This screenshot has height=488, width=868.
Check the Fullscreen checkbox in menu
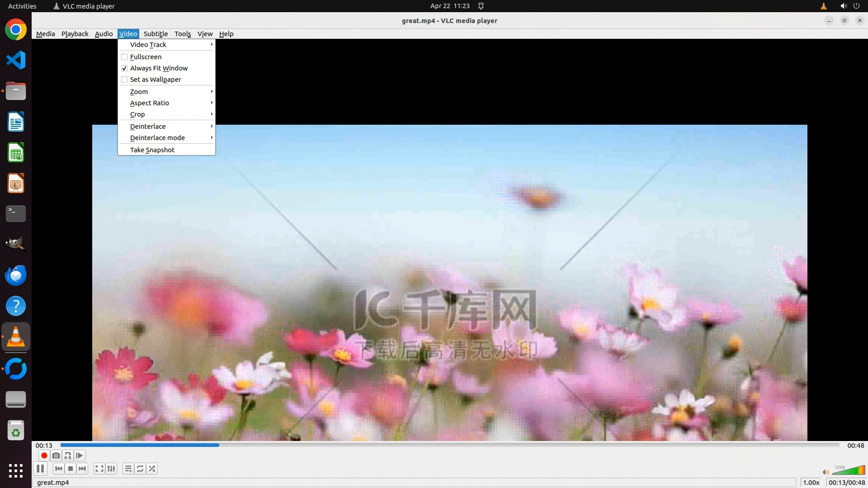(124, 57)
